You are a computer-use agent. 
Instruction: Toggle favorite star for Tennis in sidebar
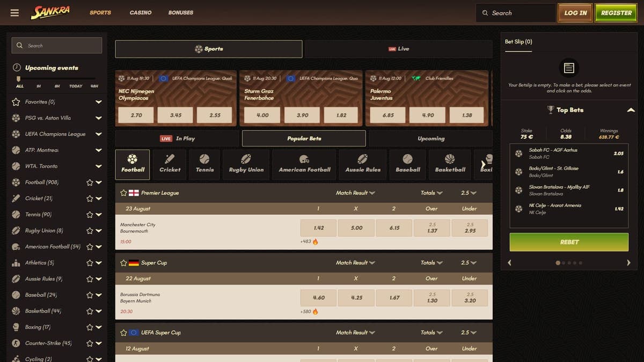coord(90,215)
